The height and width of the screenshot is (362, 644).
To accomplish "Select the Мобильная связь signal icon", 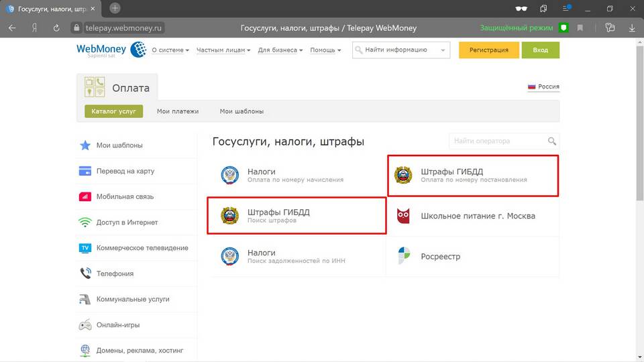I will (85, 196).
